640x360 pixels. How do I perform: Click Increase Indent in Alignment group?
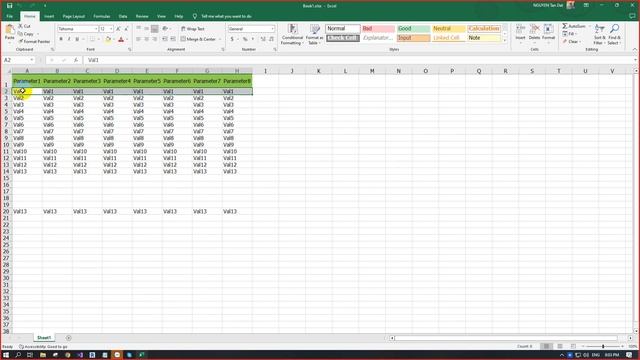(x=173, y=39)
